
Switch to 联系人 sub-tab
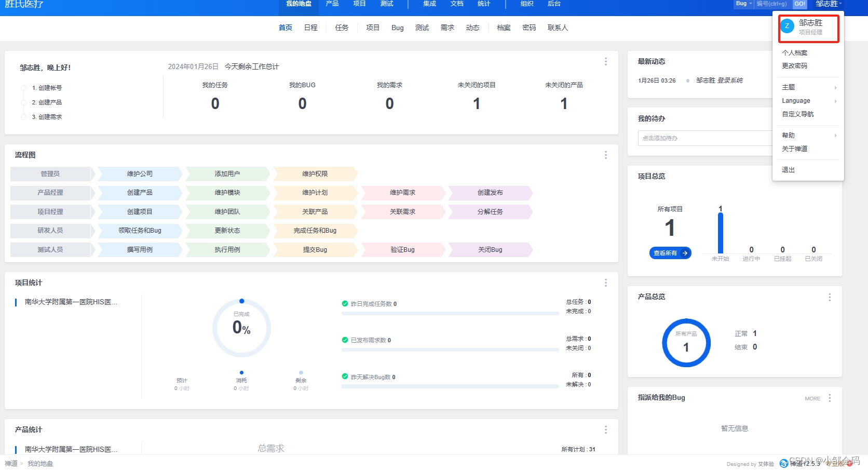coord(558,28)
